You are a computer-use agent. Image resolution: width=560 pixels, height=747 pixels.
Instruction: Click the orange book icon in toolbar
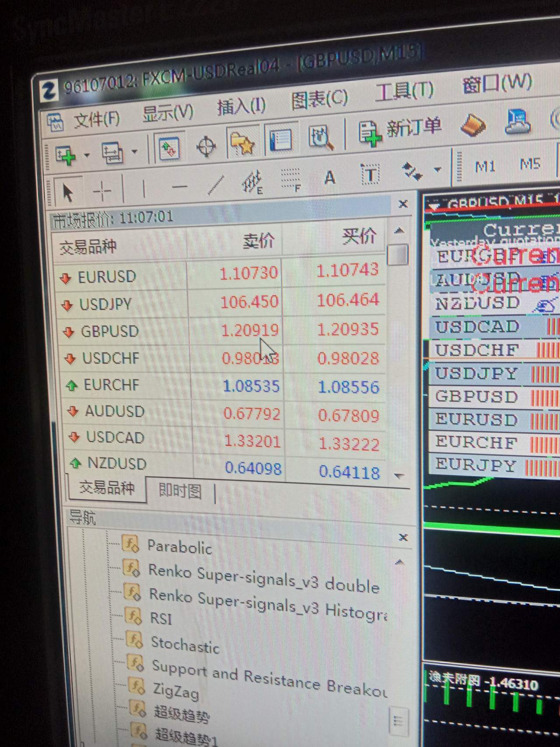pos(473,125)
